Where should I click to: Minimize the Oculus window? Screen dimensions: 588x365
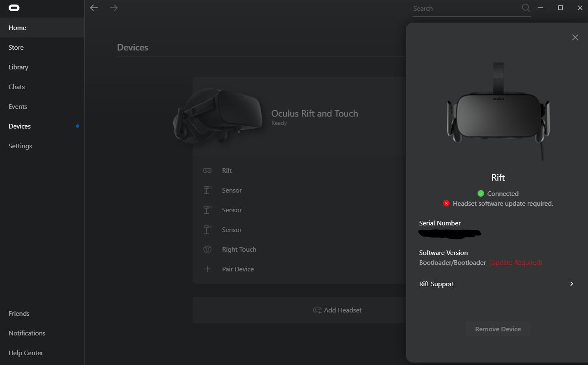click(x=541, y=8)
